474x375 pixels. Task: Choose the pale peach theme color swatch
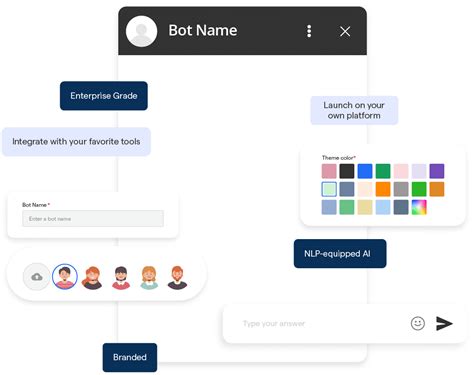[365, 189]
